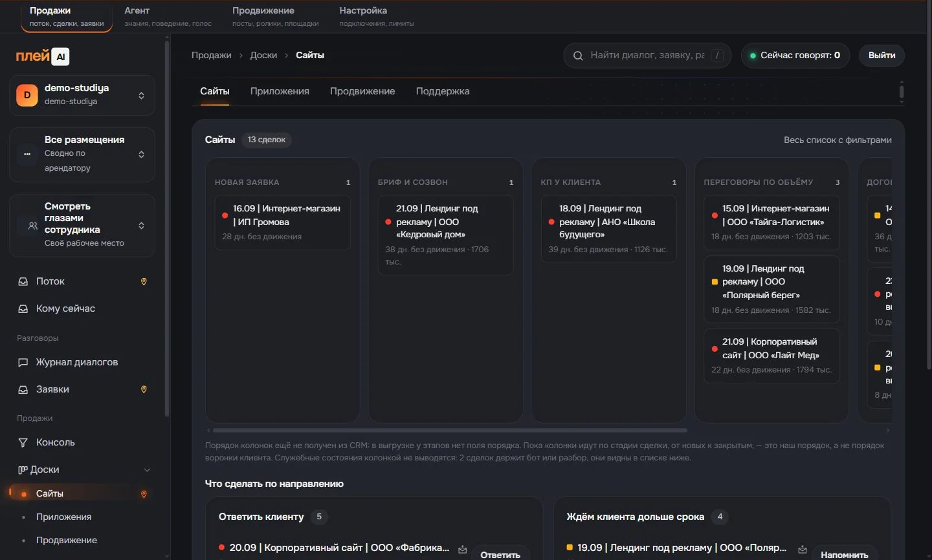Click the location pin next to Заявки
Viewport: 932px width, 560px height.
tap(144, 390)
